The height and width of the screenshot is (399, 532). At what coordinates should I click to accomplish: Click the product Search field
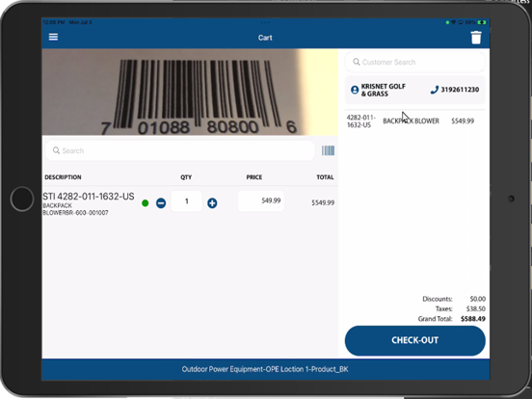tap(180, 150)
